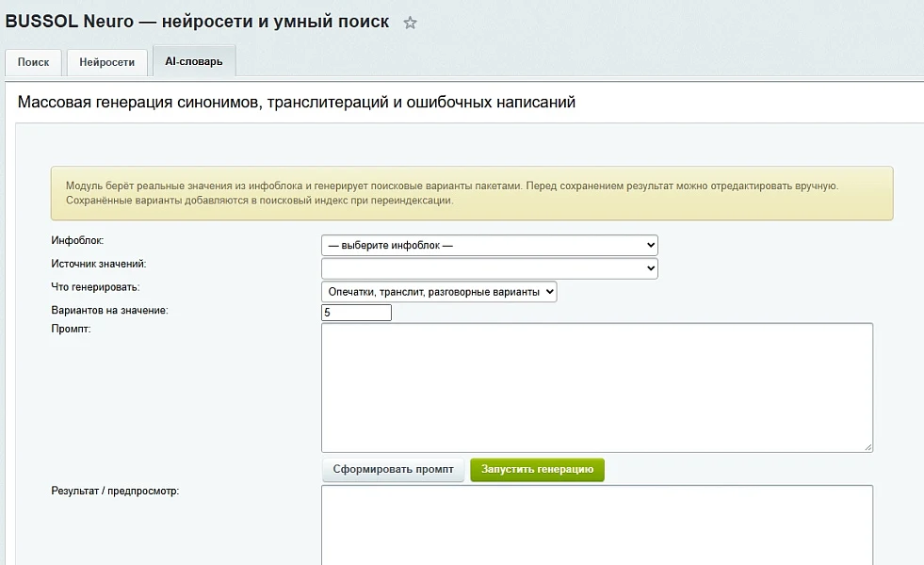Open the Что генерировать dropdown
The width and height of the screenshot is (924, 565).
(438, 292)
